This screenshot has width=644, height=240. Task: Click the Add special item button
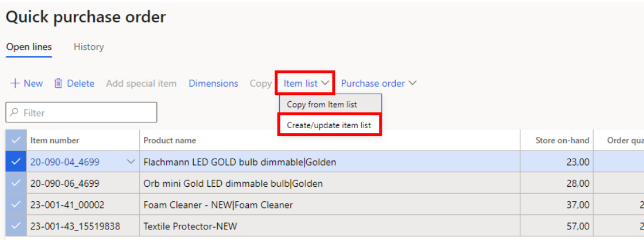click(x=141, y=84)
